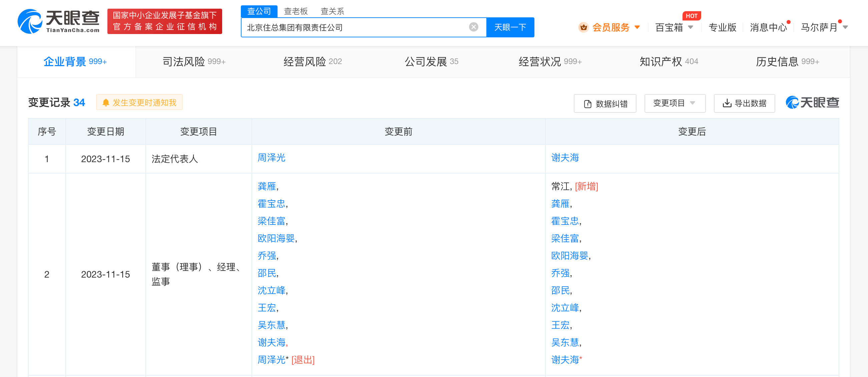Open the 经营风险 tab
The image size is (868, 377).
click(313, 62)
